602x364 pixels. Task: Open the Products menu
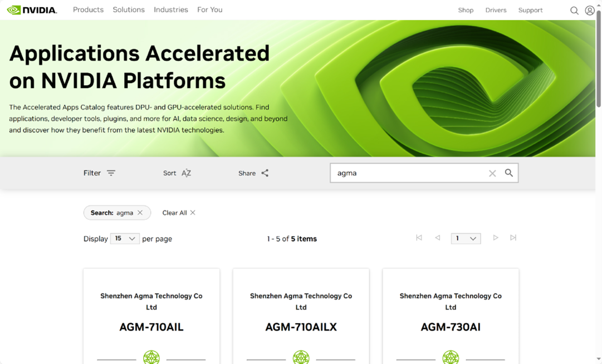click(89, 9)
